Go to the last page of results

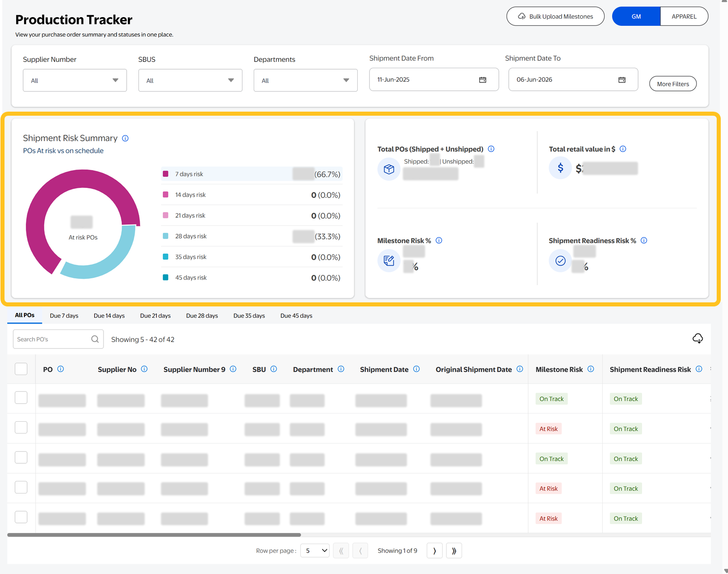[454, 551]
